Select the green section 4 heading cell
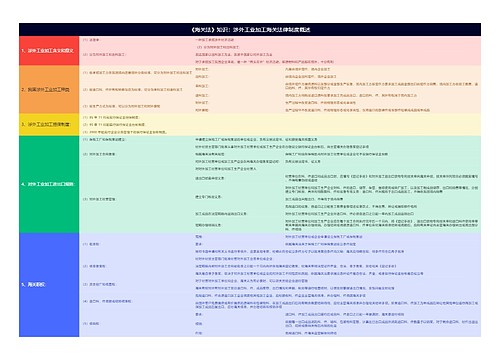 [x=49, y=184]
